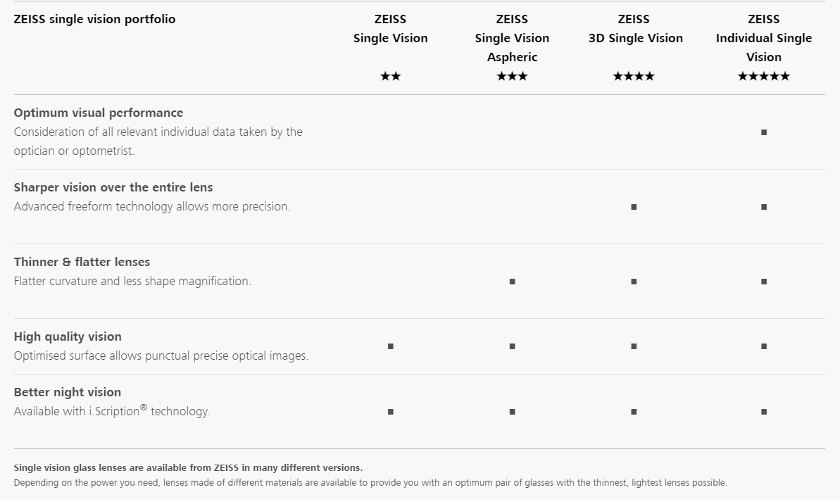
Task: Click the five-star rating under Individual Single Vision
Action: (x=764, y=76)
